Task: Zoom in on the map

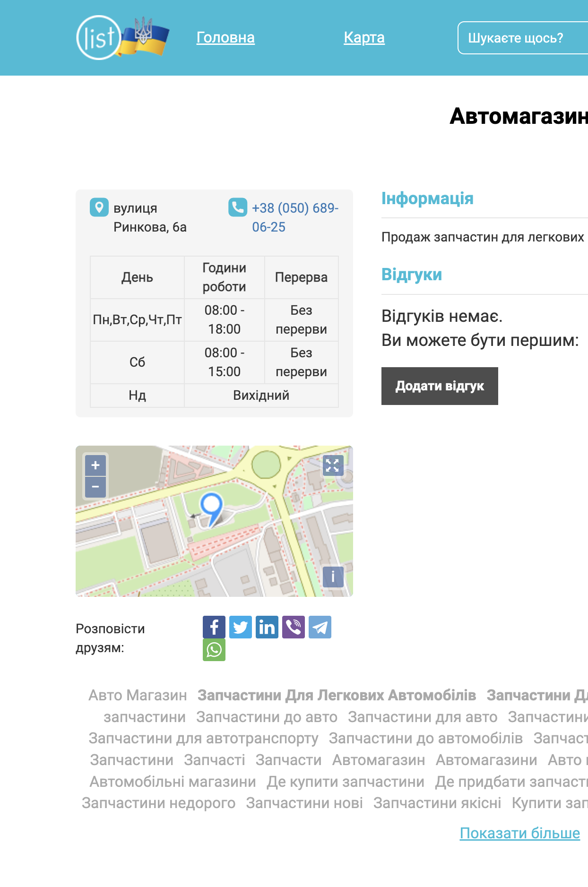Action: tap(95, 465)
